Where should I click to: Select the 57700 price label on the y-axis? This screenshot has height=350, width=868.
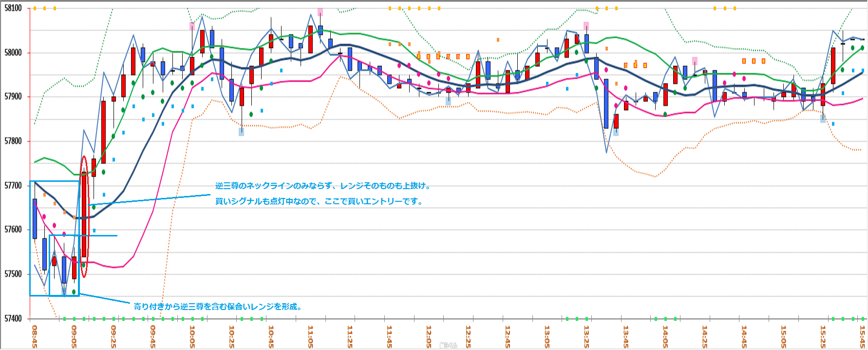[x=13, y=185]
